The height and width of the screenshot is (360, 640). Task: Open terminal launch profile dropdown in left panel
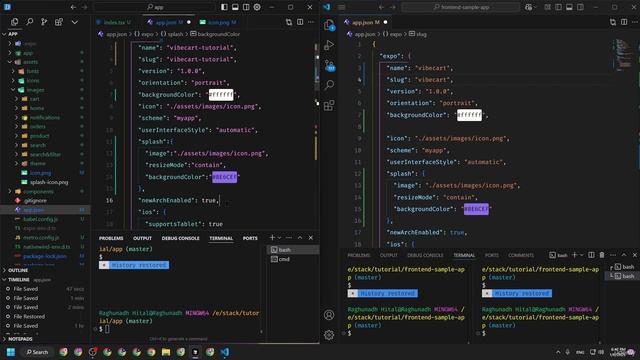point(280,238)
